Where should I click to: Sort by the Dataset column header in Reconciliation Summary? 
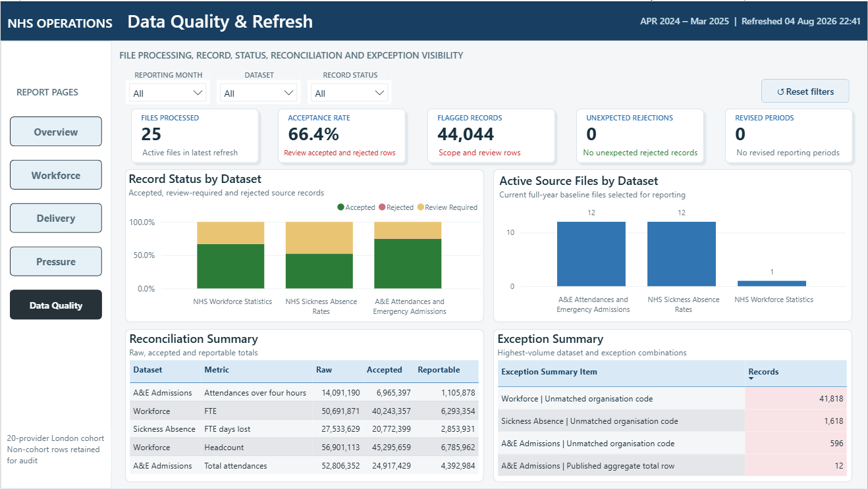148,370
